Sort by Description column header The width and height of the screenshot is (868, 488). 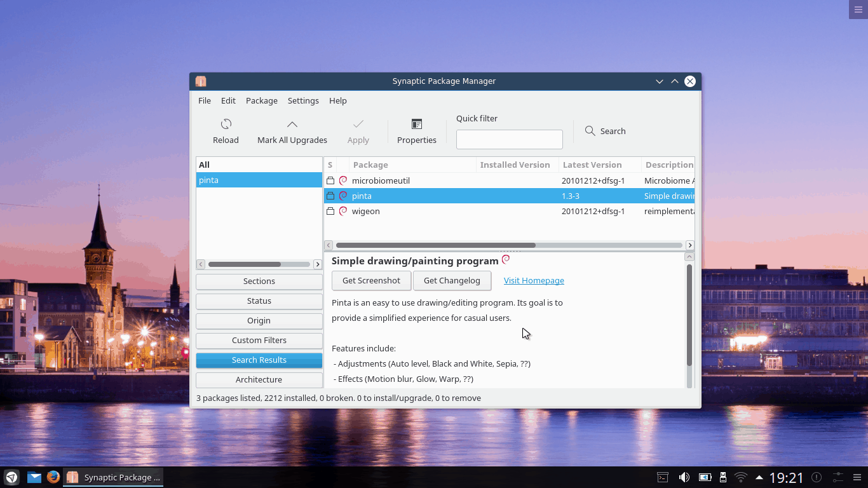(x=668, y=165)
